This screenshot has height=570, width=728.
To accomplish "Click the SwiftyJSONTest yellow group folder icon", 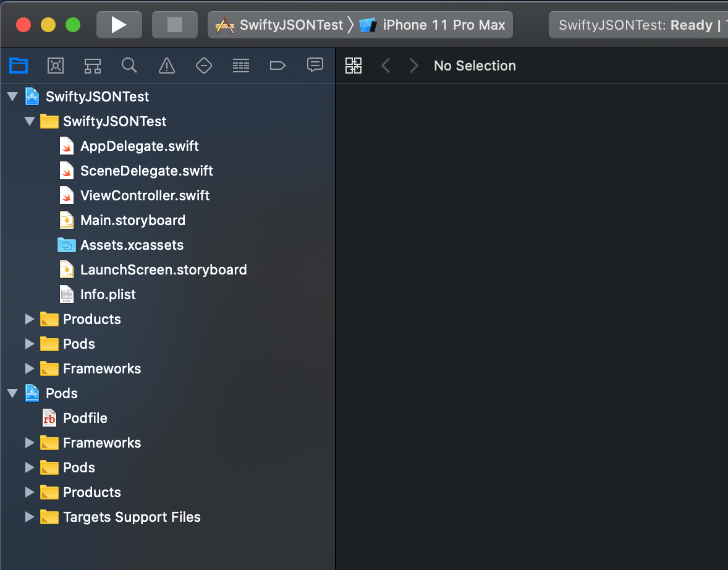I will tap(49, 121).
